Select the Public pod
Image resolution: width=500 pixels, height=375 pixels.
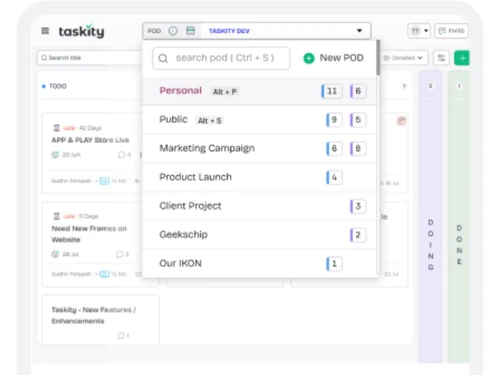[259, 120]
